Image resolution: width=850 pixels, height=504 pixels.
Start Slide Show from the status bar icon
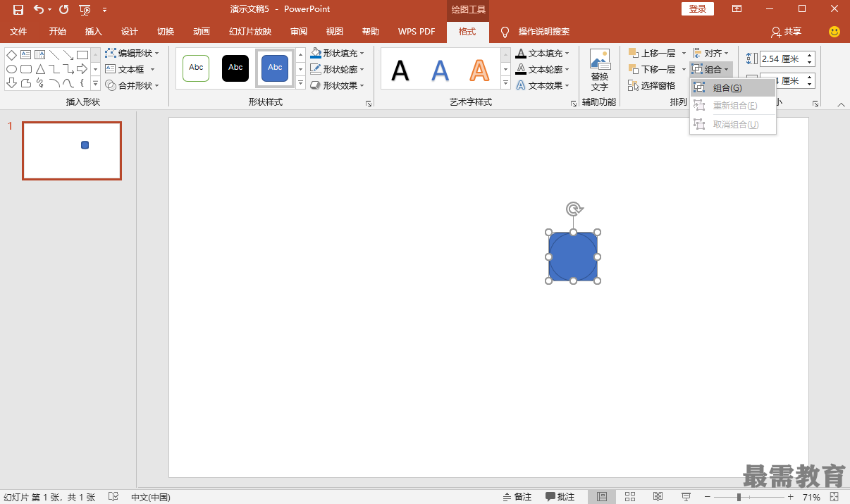point(686,497)
